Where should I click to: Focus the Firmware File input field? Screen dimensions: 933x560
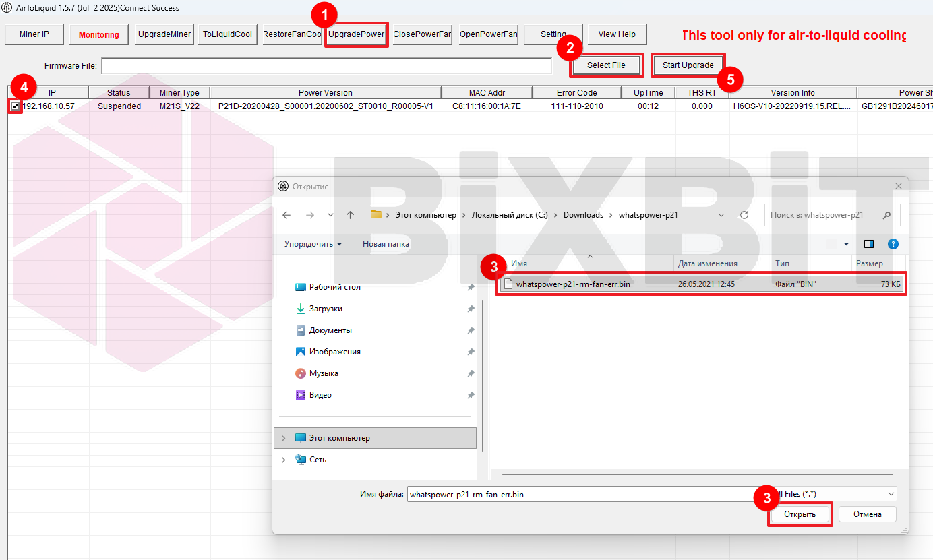(327, 65)
